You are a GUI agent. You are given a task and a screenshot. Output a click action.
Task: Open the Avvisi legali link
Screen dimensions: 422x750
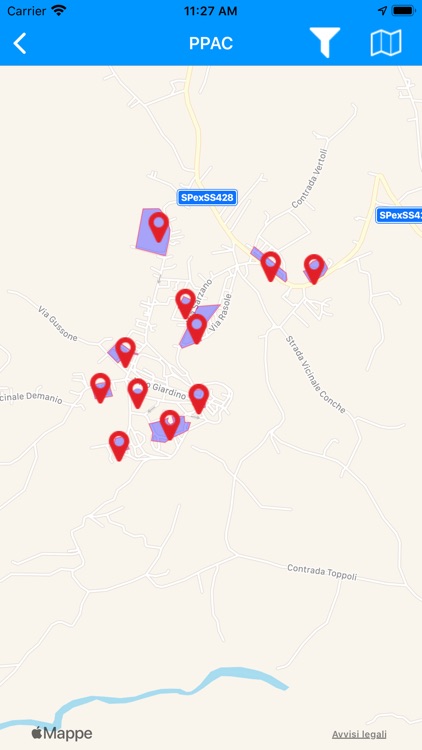[359, 734]
